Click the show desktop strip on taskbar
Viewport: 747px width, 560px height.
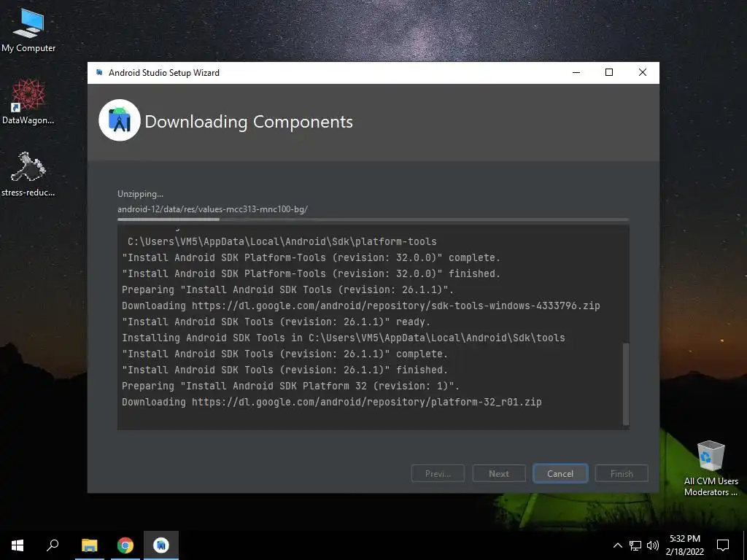pyautogui.click(x=745, y=545)
